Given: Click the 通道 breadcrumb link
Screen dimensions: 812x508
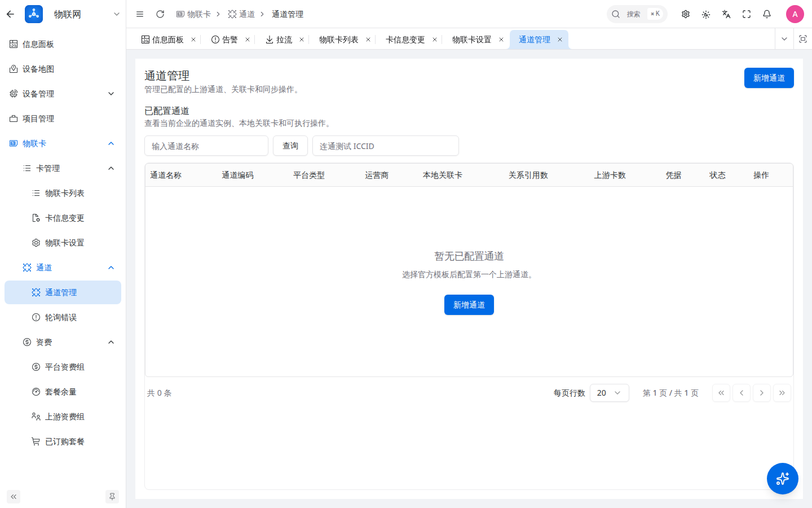Looking at the screenshot, I should tap(241, 14).
